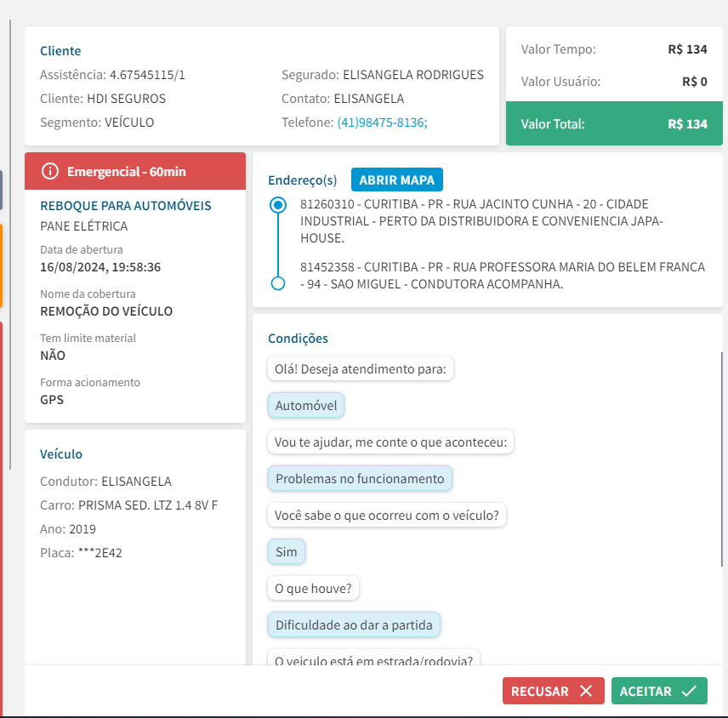Image resolution: width=728 pixels, height=718 pixels.
Task: Click the orange strip on the left edge
Action: point(2,265)
